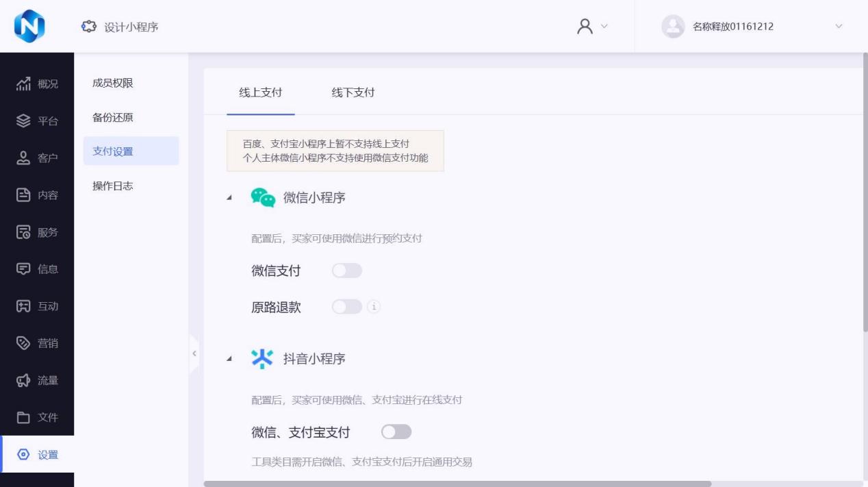Expand the account name dropdown chevron
Screen dimensions: 868x487
(x=839, y=27)
